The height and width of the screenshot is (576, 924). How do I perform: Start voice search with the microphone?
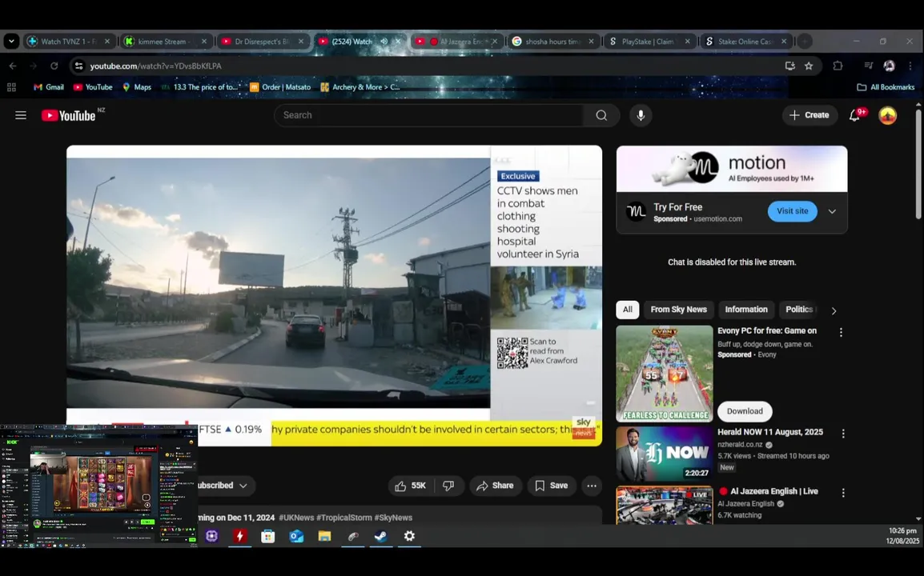pos(641,115)
